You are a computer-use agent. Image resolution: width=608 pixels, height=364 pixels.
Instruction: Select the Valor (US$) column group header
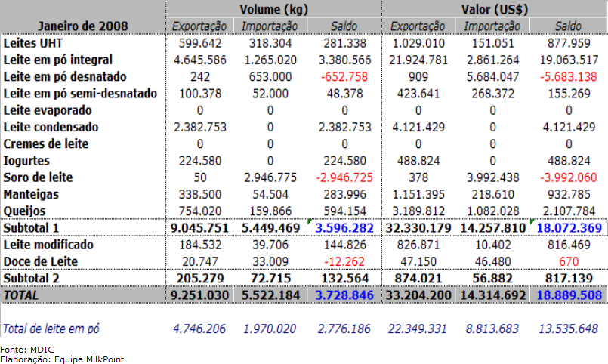pyautogui.click(x=494, y=9)
